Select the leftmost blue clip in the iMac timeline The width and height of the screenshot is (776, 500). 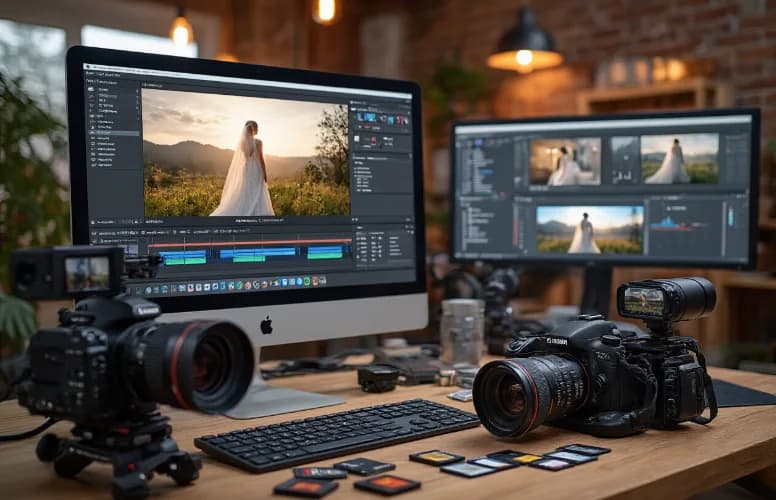[x=182, y=253]
